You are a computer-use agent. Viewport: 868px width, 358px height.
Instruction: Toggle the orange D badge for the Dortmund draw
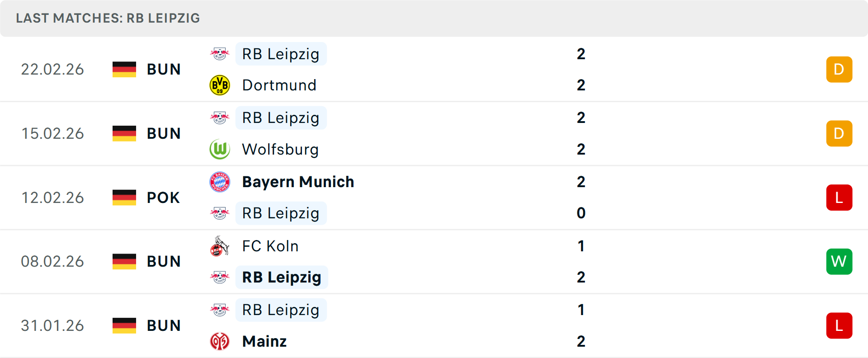(x=839, y=69)
